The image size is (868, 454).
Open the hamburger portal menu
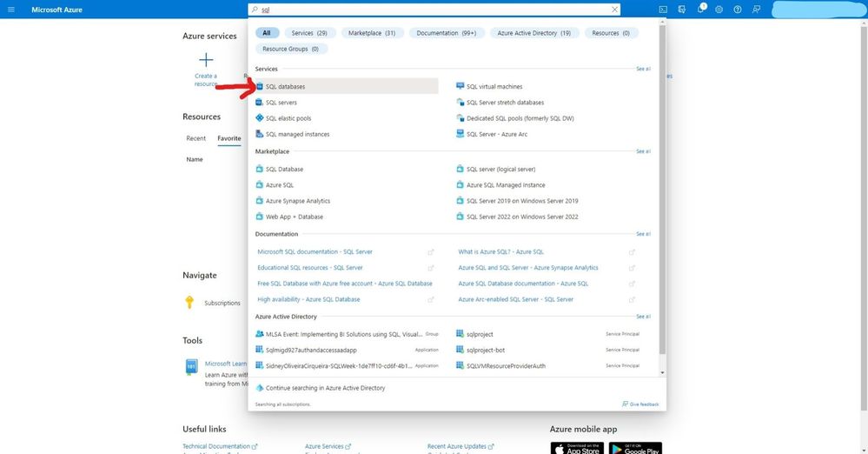tap(11, 10)
